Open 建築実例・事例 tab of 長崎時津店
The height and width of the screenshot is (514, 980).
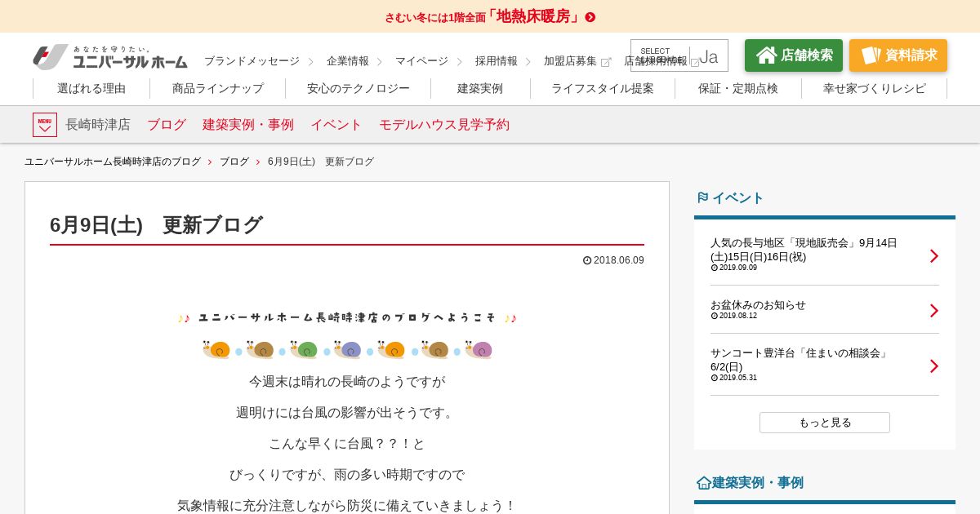pos(248,125)
